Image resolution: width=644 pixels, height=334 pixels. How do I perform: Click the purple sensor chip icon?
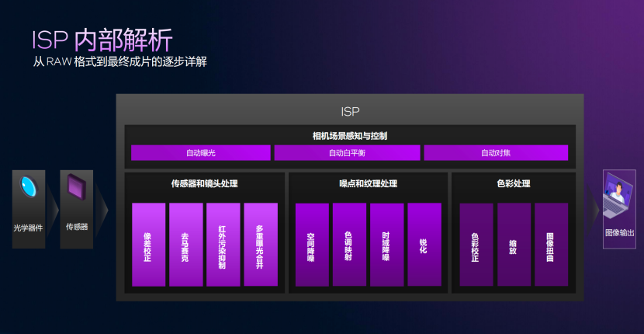click(x=76, y=188)
